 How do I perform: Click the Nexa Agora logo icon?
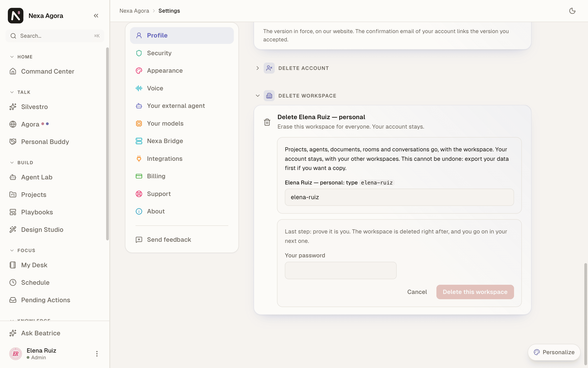(x=16, y=16)
